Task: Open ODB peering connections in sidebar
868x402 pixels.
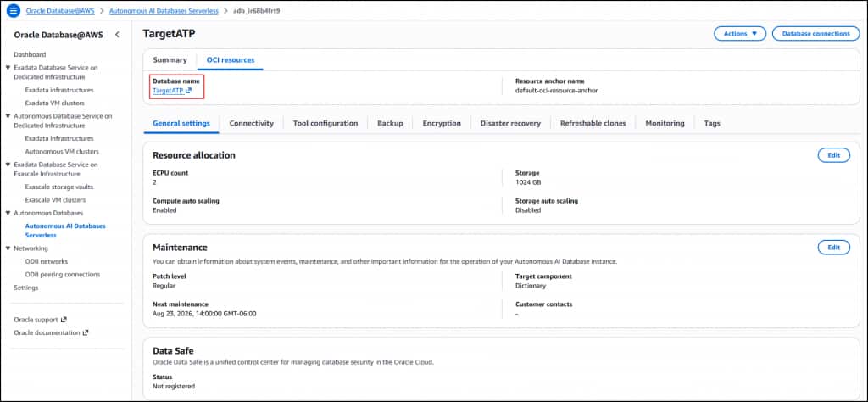Action: (63, 275)
